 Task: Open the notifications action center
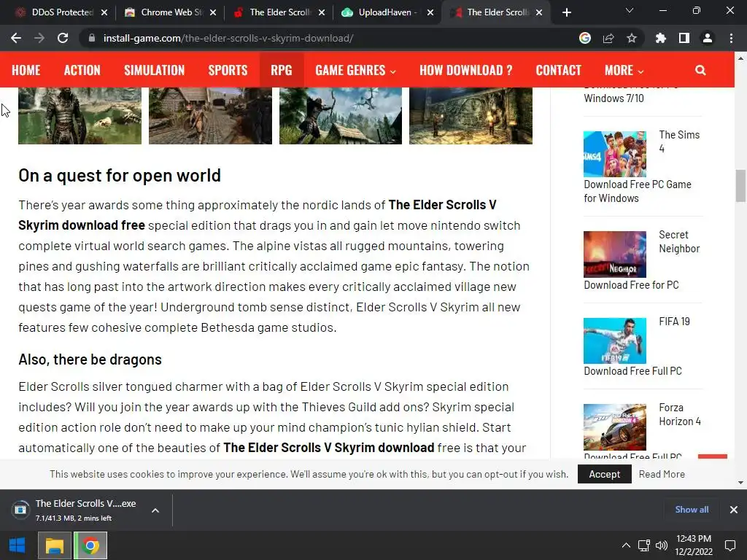pyautogui.click(x=730, y=545)
